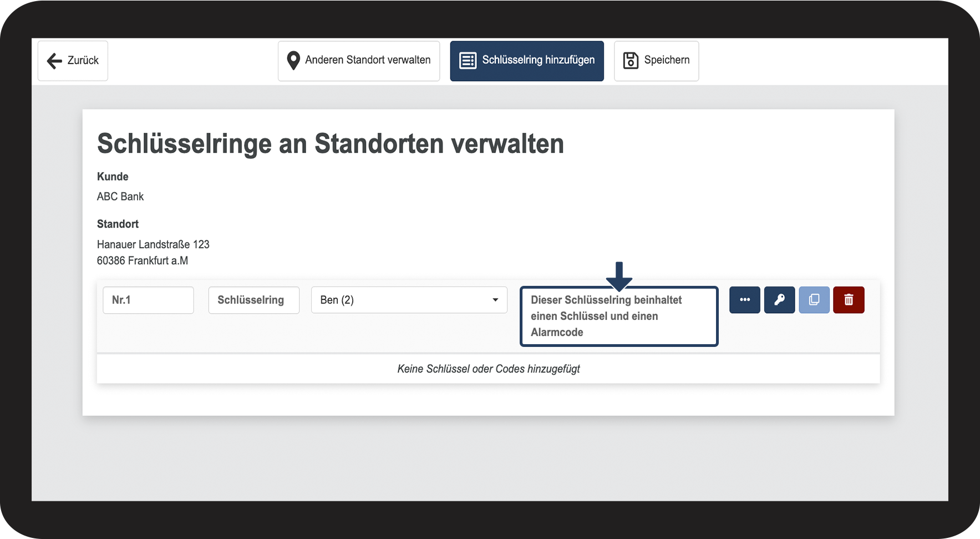Click the location pin icon beside Anderen Standort verwalten
Image resolution: width=980 pixels, height=539 pixels.
point(293,60)
